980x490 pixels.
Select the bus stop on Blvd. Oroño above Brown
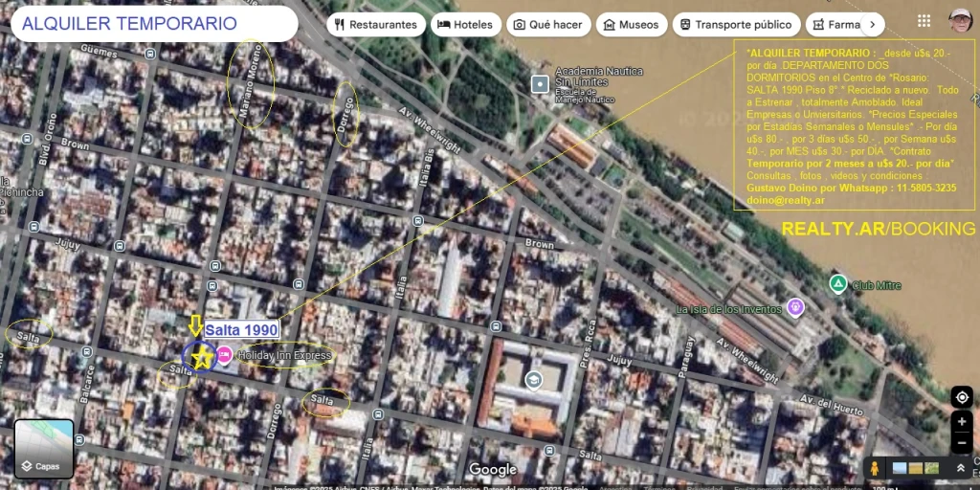click(x=27, y=139)
